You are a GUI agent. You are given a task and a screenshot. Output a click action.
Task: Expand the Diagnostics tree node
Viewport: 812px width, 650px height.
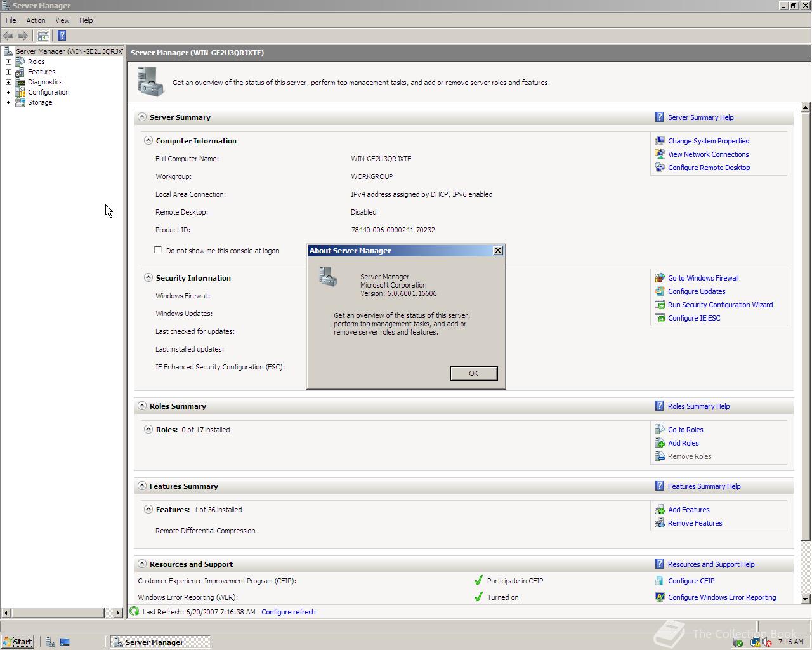point(8,82)
